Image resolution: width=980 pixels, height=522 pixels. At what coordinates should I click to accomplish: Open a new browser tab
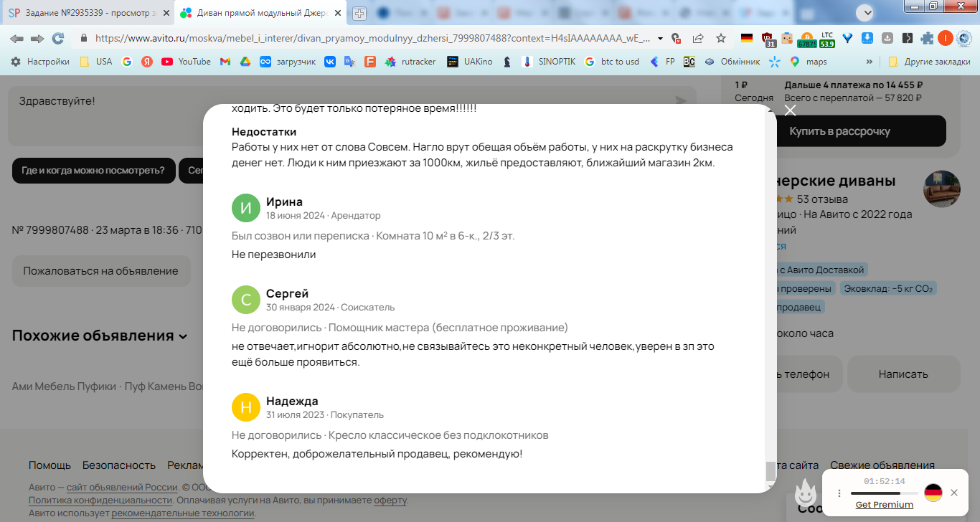(359, 13)
